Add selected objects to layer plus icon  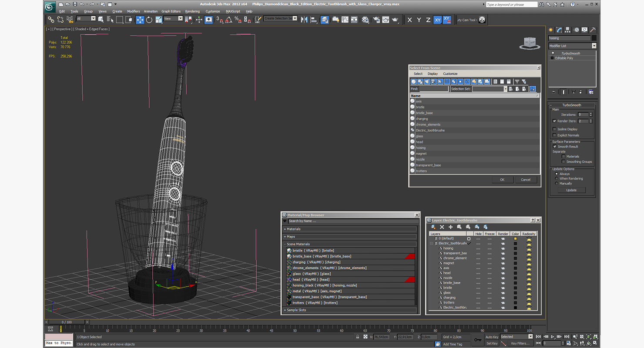tap(451, 227)
